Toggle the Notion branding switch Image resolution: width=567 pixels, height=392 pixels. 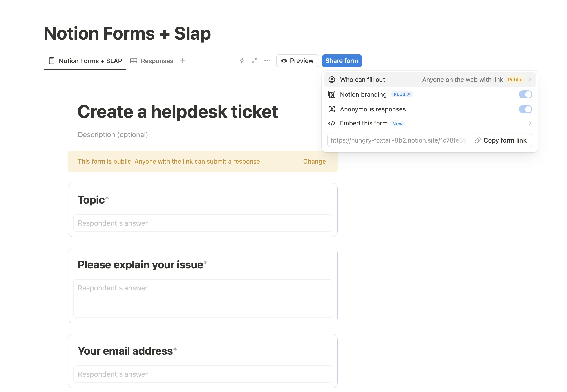(525, 95)
